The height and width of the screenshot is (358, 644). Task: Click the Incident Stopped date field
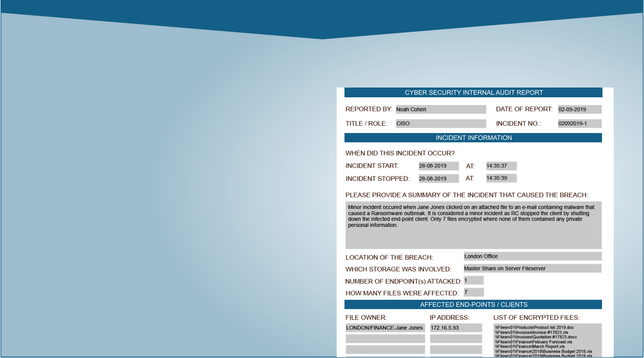click(x=438, y=178)
